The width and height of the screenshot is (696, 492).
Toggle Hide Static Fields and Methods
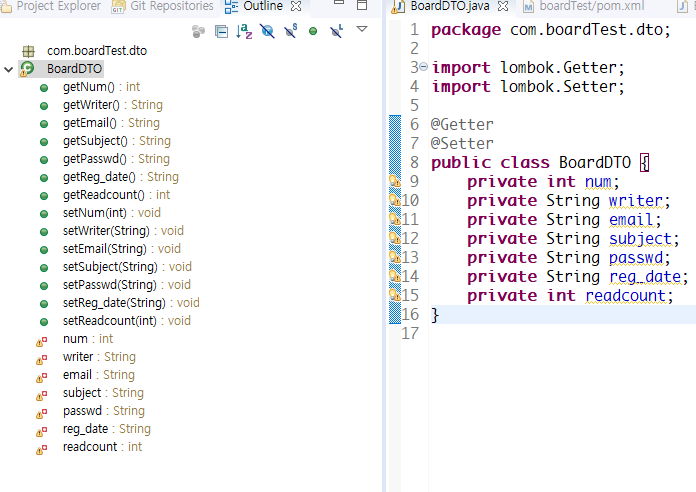(x=291, y=31)
